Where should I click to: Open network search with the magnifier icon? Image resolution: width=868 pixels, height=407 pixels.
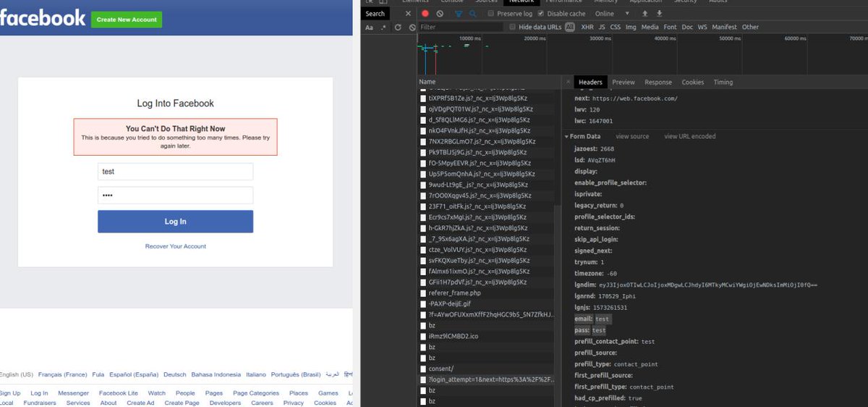tap(472, 14)
